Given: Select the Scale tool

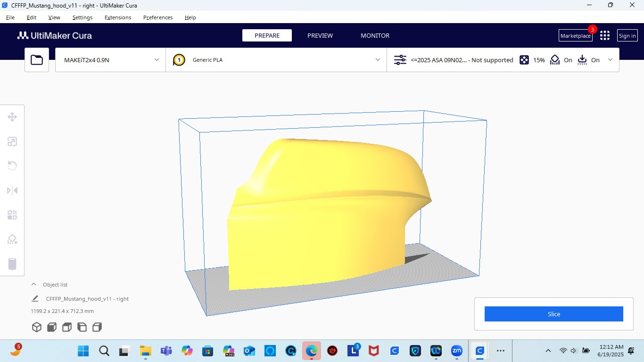Looking at the screenshot, I should 12,141.
